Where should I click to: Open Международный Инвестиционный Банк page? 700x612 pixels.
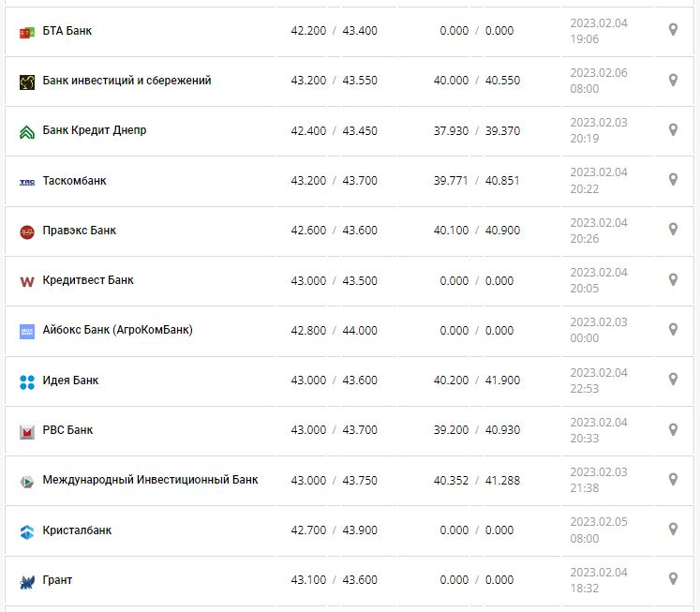coord(150,480)
